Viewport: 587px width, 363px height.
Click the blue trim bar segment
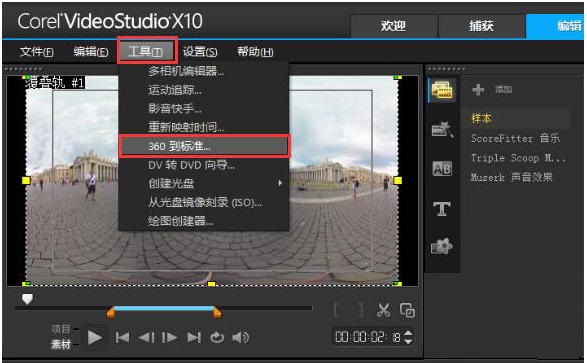pos(164,308)
